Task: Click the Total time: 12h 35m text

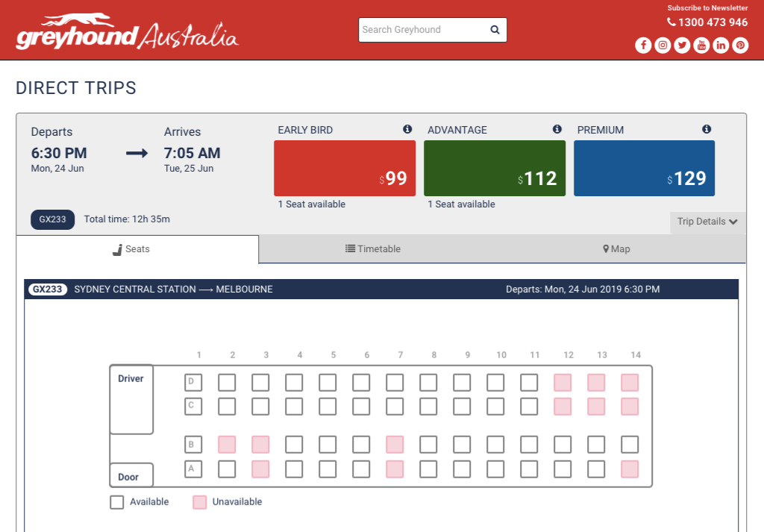Action: point(127,219)
